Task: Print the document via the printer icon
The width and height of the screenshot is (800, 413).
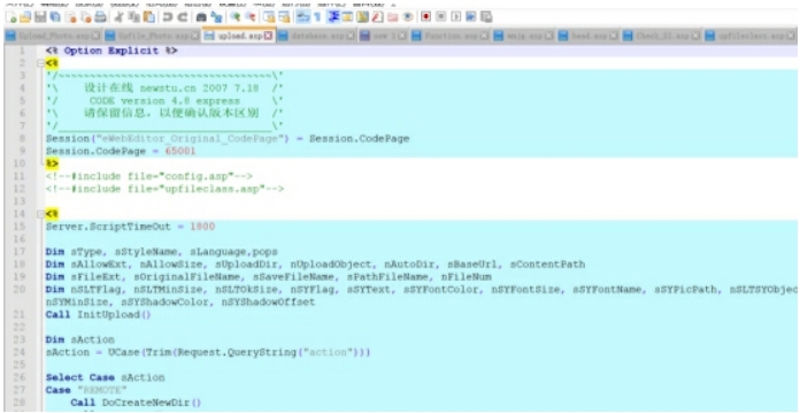Action: pyautogui.click(x=101, y=17)
